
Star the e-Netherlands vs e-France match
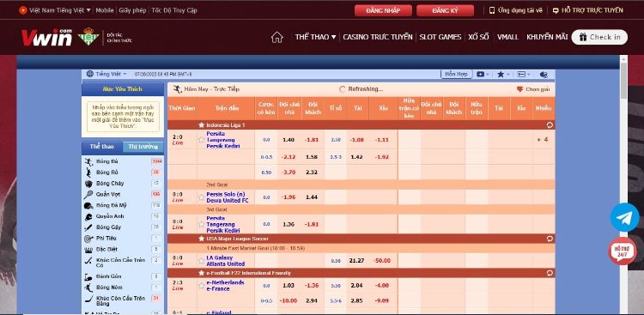[201, 286]
